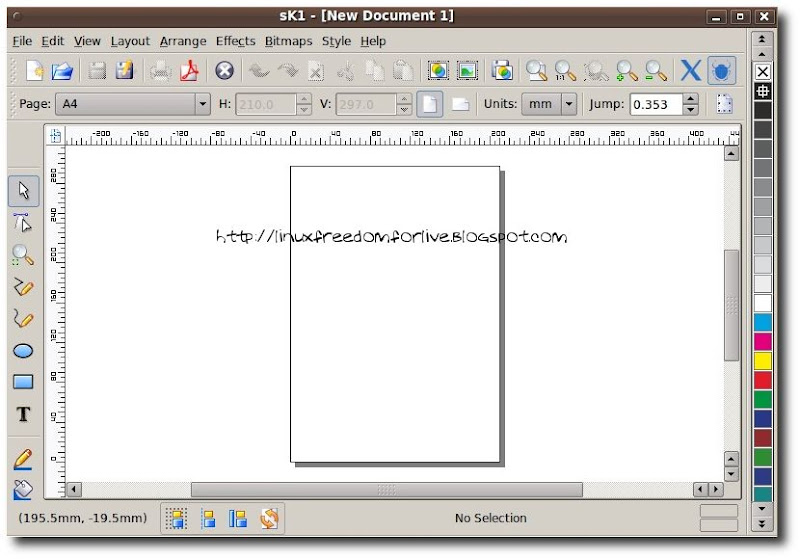This screenshot has height=559, width=800.
Task: Click the dotted selection icon in status bar
Action: [177, 519]
